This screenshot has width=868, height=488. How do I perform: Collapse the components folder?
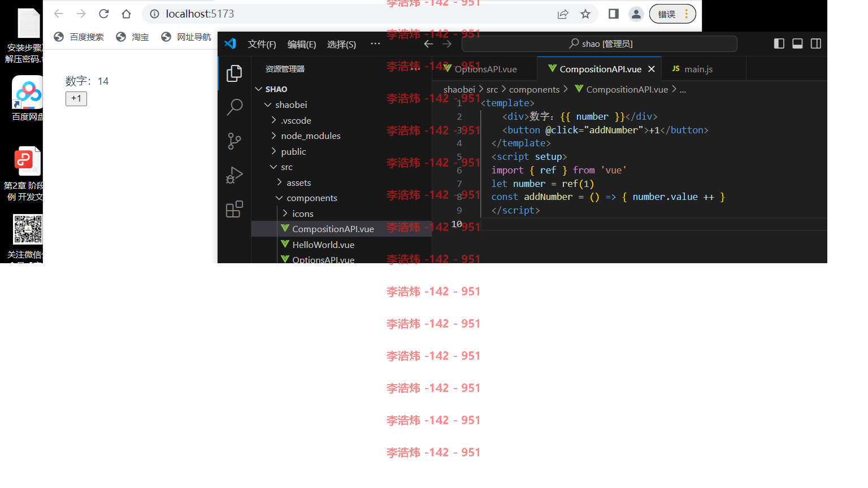tap(341, 198)
